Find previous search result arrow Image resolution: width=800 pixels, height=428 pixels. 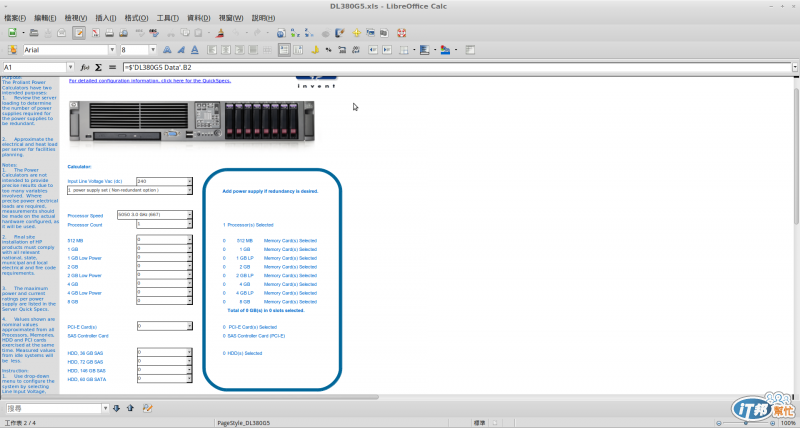point(130,408)
